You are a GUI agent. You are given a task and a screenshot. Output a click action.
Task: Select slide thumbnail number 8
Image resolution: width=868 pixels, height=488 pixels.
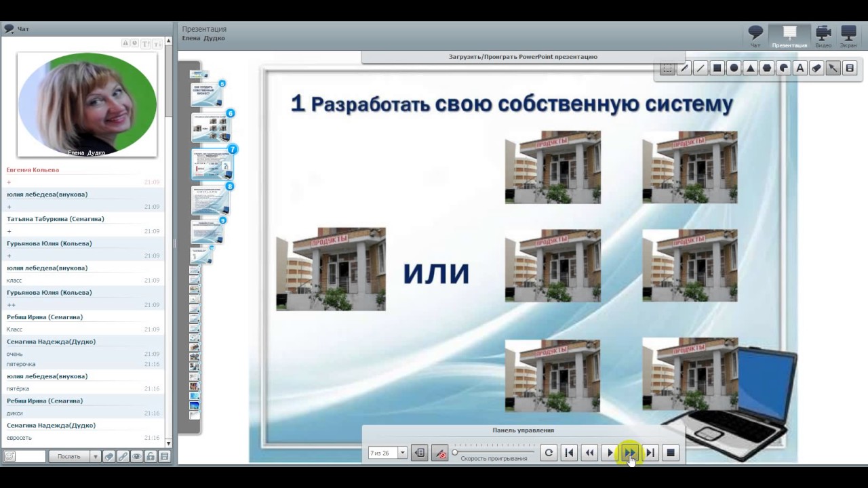tap(211, 199)
